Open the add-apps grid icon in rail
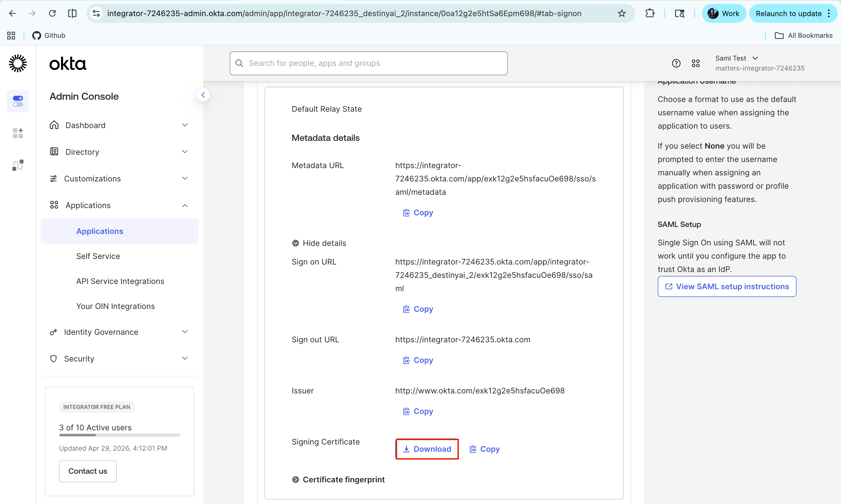This screenshot has width=841, height=504. click(x=18, y=133)
